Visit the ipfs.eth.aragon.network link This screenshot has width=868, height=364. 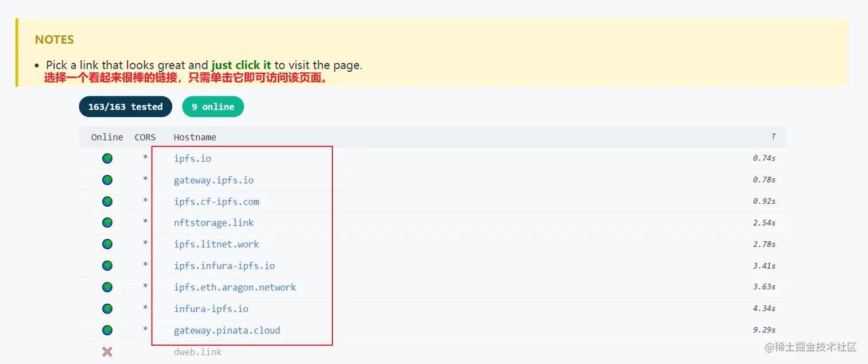click(235, 287)
